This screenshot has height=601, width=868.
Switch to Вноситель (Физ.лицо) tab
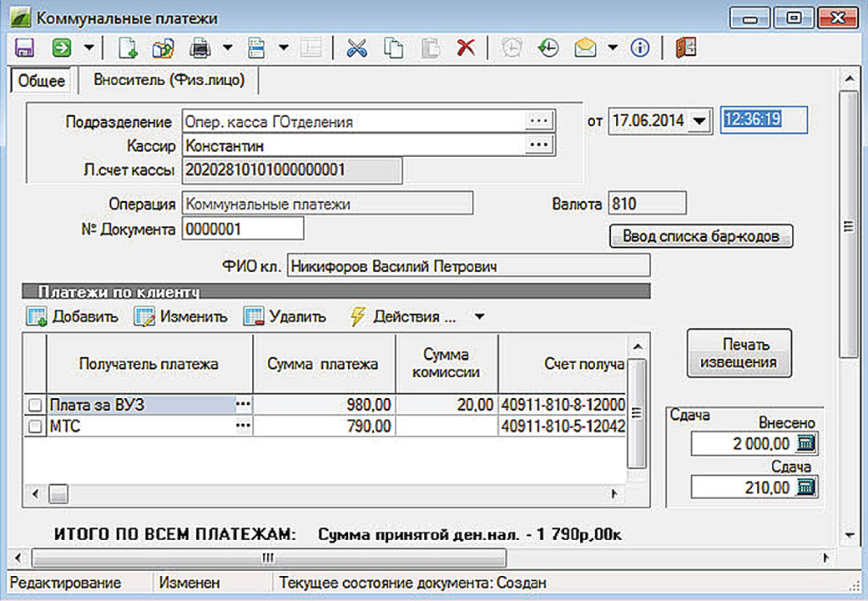click(x=169, y=80)
